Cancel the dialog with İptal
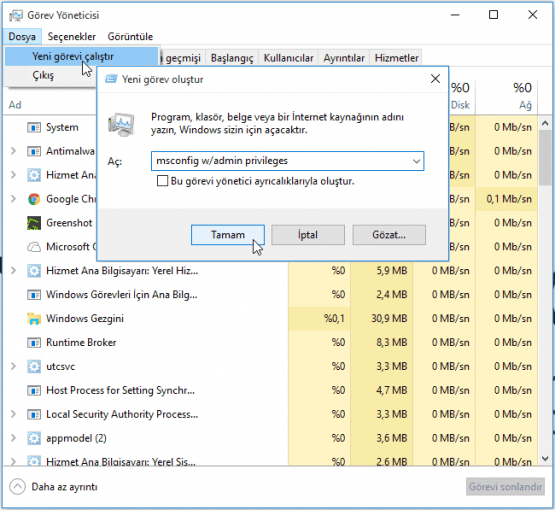The image size is (555, 510). (308, 235)
